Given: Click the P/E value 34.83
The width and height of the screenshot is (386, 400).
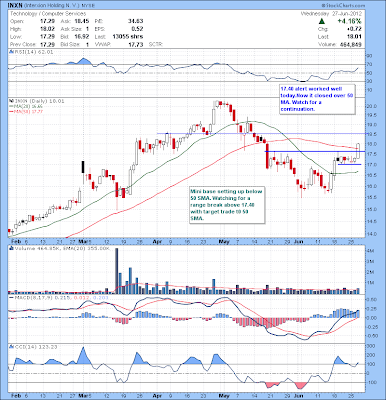Looking at the screenshot, I should (x=136, y=21).
